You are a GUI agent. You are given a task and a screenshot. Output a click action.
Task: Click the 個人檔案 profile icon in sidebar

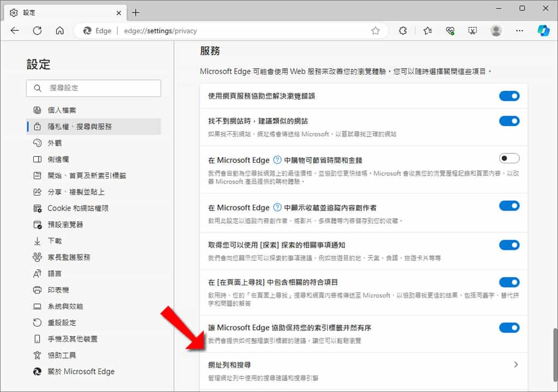(37, 110)
